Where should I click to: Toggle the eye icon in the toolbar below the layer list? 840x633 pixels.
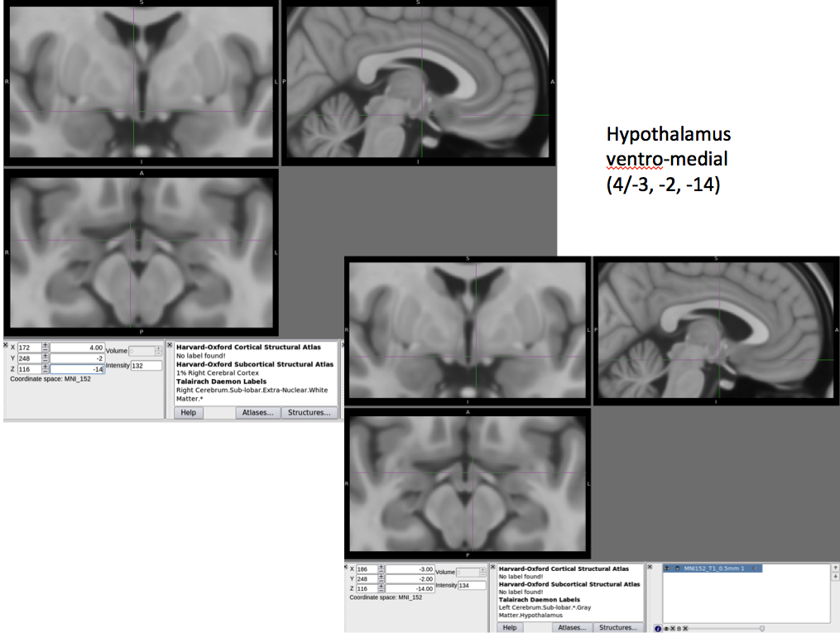[x=665, y=628]
